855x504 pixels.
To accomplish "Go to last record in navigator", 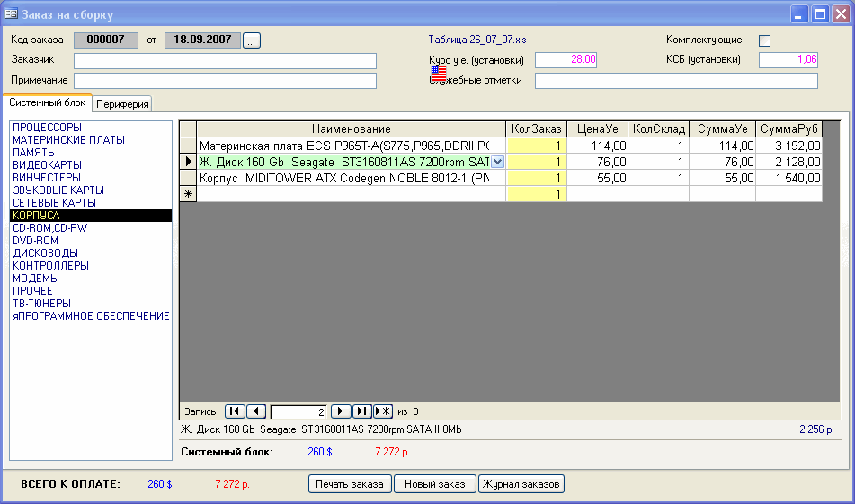I will point(361,411).
